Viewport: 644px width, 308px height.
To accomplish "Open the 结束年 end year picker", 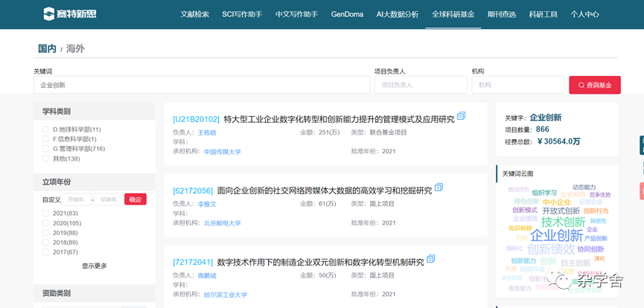I will point(109,199).
